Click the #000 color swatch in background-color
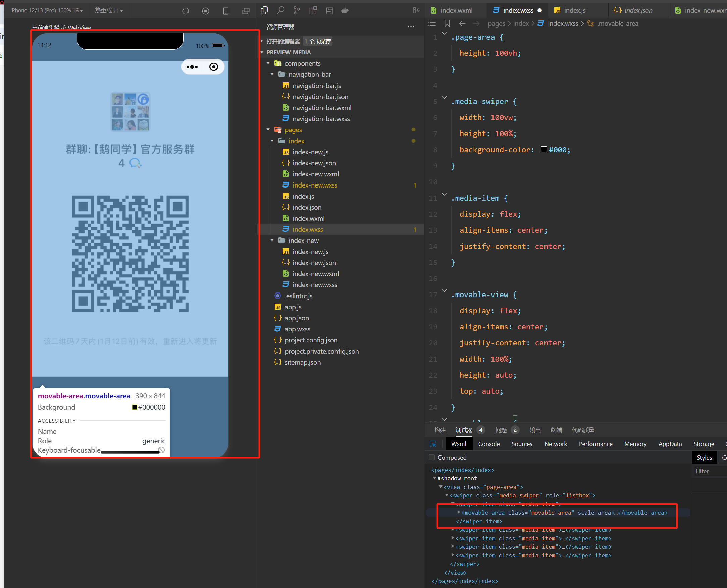Screen dimensions: 727x588 pyautogui.click(x=544, y=149)
